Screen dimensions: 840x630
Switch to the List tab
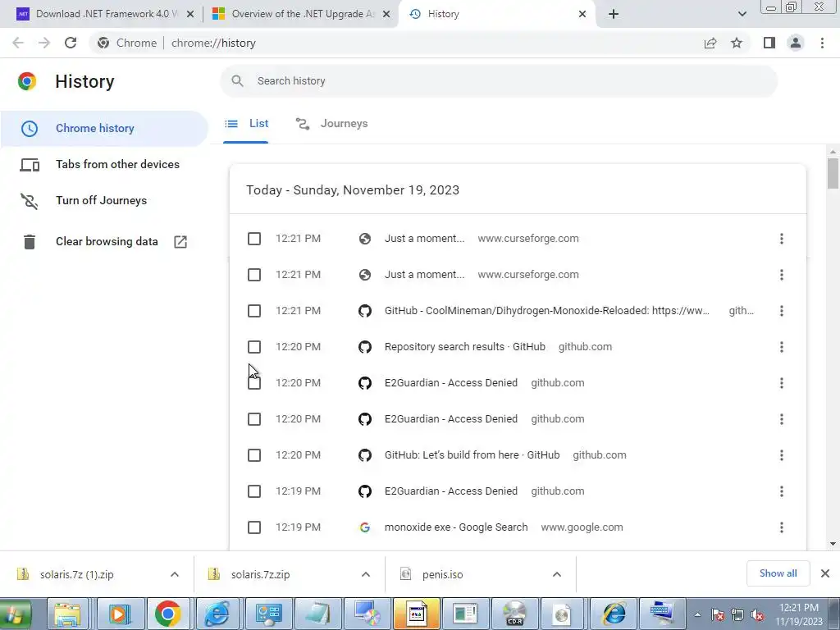coord(246,124)
